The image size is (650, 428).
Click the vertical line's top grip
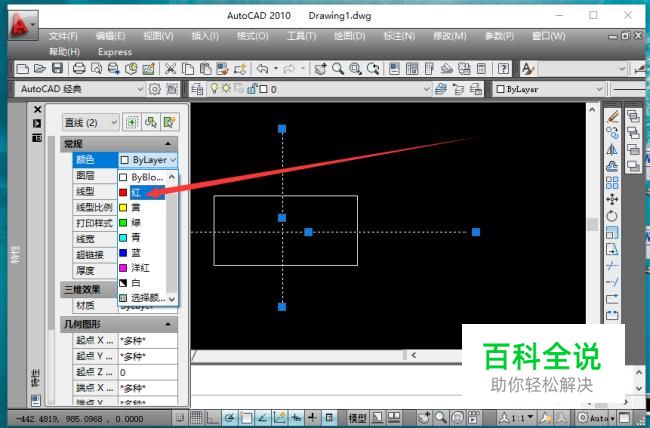pos(282,129)
